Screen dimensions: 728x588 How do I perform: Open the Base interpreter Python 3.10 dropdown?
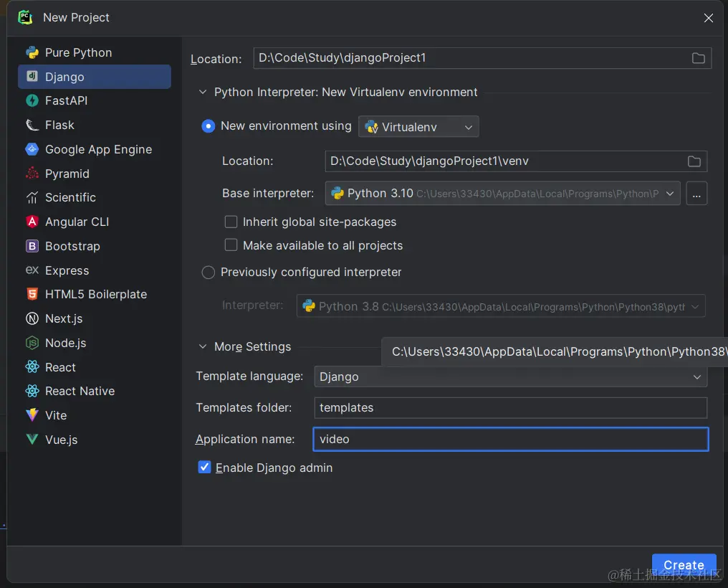tap(502, 193)
